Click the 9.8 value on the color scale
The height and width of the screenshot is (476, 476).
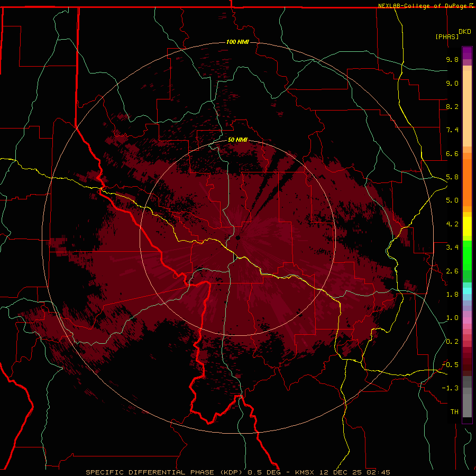[452, 59]
